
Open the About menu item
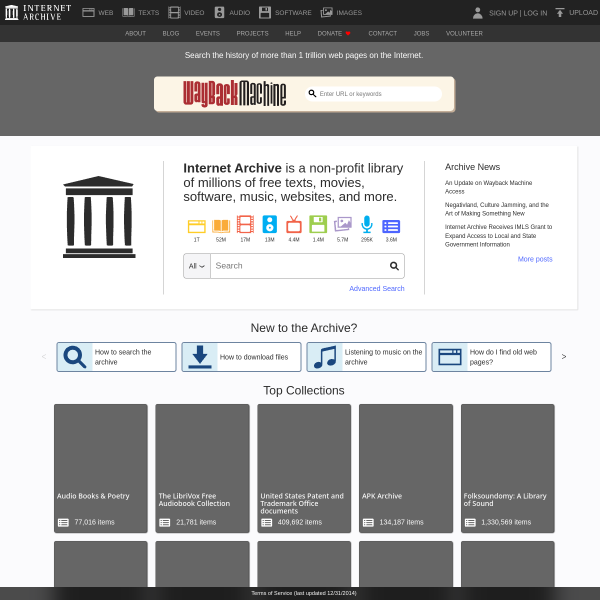(135, 34)
